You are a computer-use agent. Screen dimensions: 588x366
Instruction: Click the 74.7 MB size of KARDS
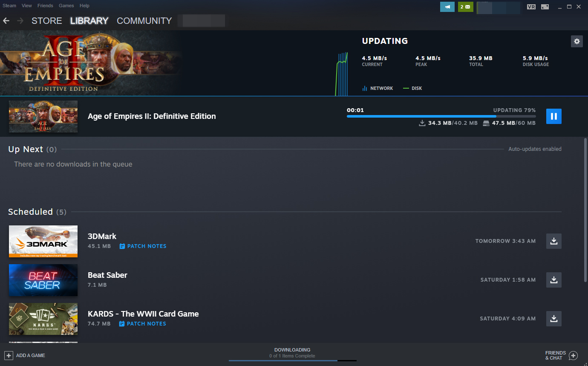[x=99, y=324]
